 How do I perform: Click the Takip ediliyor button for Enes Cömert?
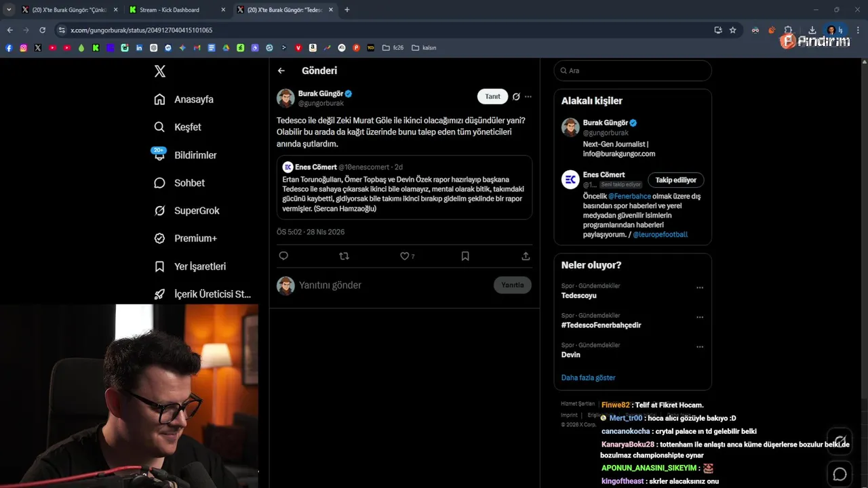[x=676, y=180]
